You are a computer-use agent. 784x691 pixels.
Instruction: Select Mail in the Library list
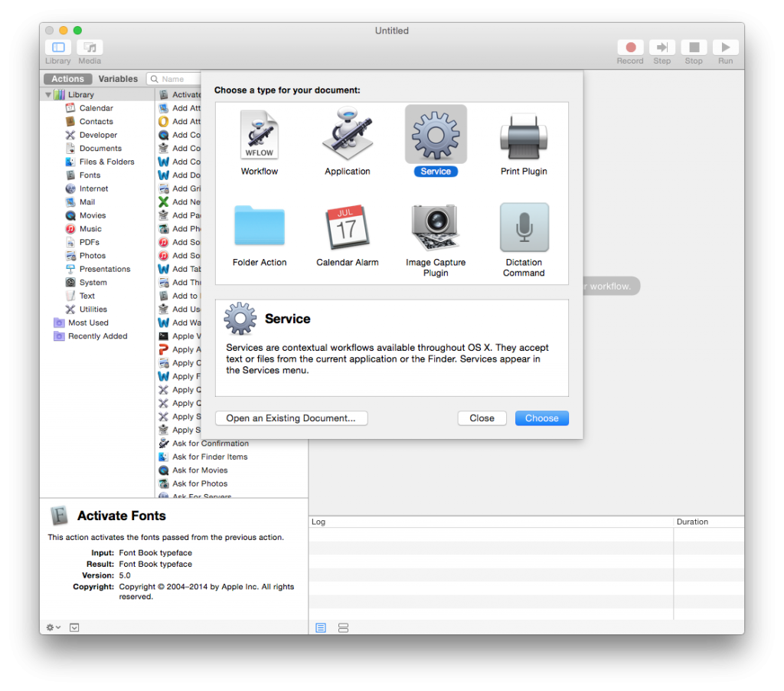[87, 202]
